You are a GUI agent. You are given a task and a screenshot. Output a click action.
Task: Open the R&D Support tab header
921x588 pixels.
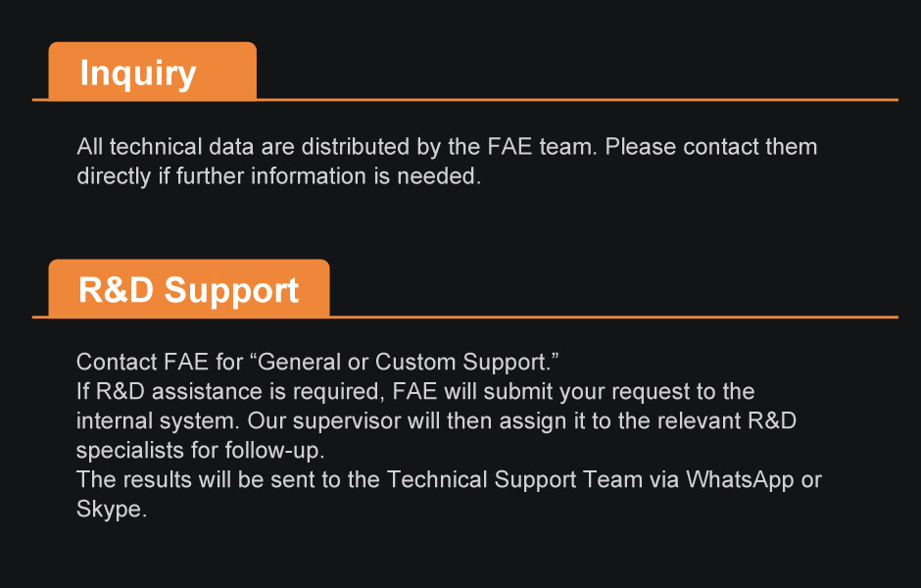click(x=188, y=289)
